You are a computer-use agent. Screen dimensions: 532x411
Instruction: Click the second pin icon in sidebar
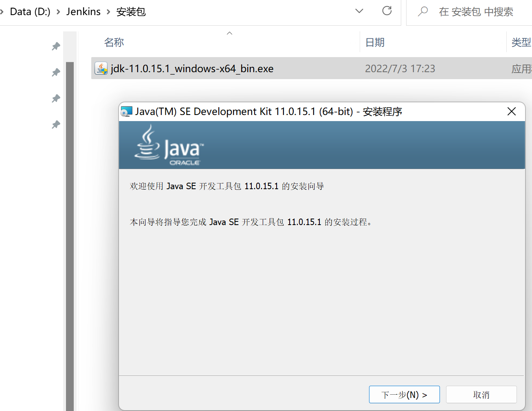[56, 72]
